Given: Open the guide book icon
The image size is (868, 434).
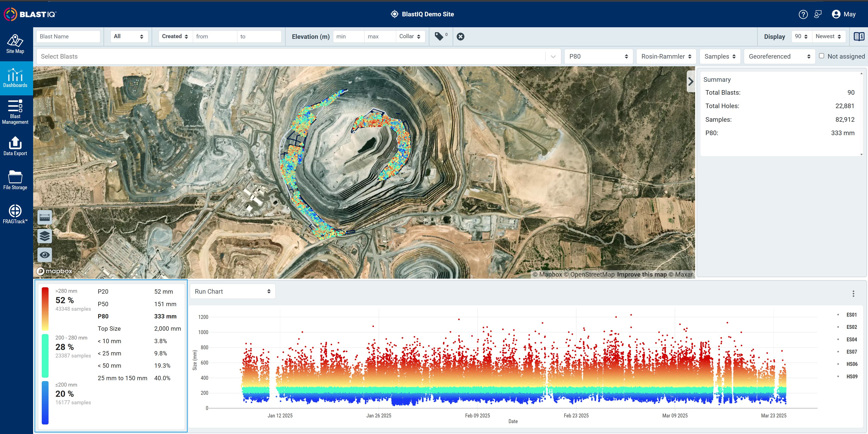Looking at the screenshot, I should (859, 36).
